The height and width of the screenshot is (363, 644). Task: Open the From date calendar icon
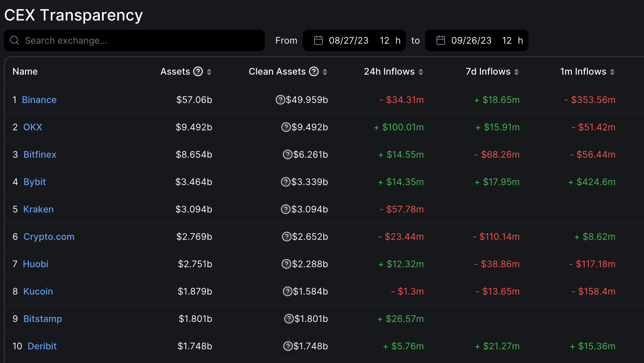pyautogui.click(x=318, y=40)
